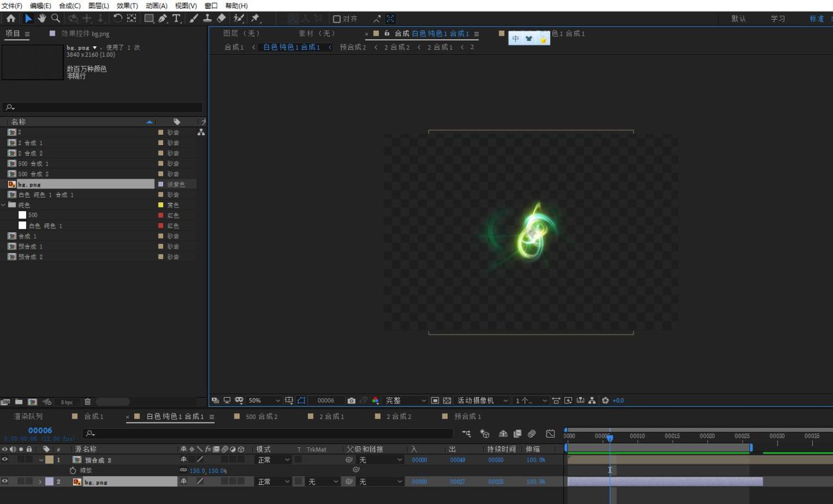
Task: Select the Type text tool
Action: 176,18
